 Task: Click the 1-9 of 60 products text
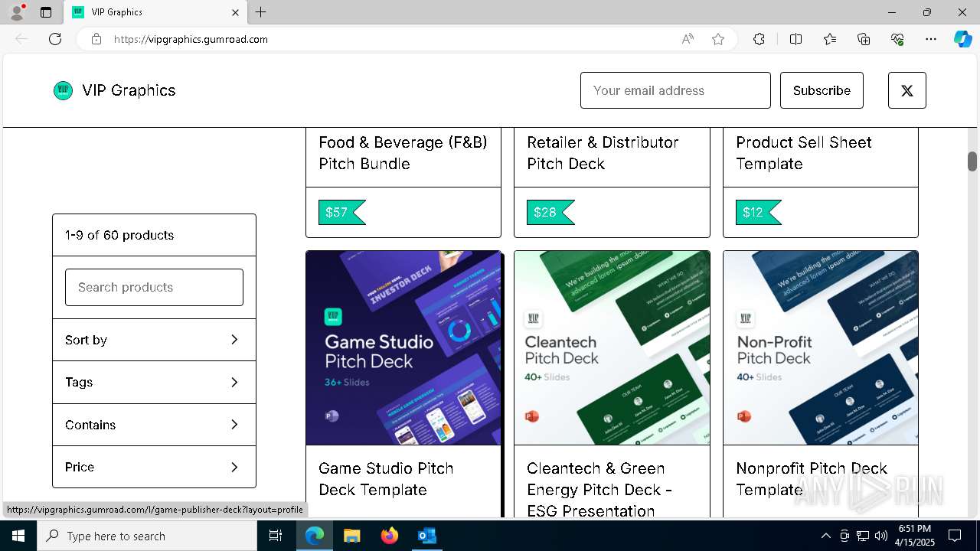pos(119,235)
